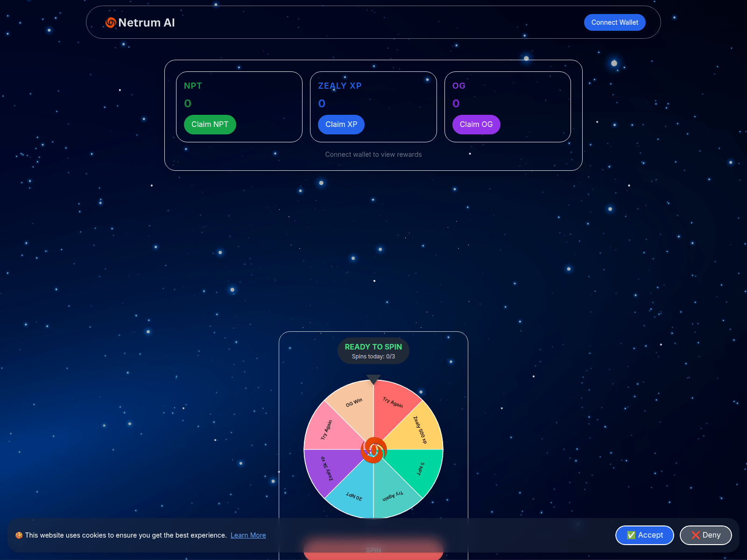Open the Learn More cookie link
This screenshot has width=747, height=560.
click(x=248, y=535)
